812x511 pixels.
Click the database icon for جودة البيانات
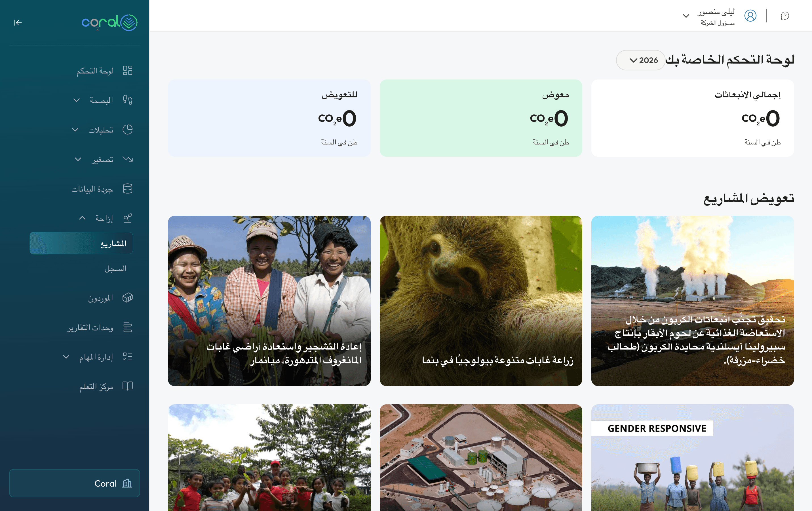[127, 189]
